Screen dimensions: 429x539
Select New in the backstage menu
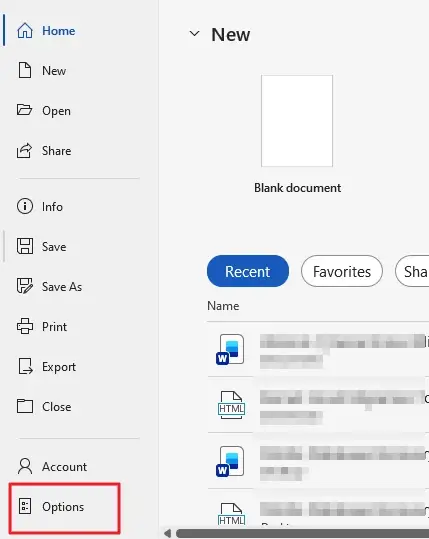pos(54,71)
